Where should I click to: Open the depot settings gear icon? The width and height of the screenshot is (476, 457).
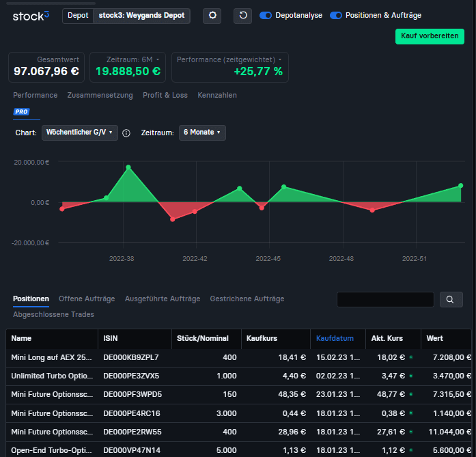click(x=212, y=16)
